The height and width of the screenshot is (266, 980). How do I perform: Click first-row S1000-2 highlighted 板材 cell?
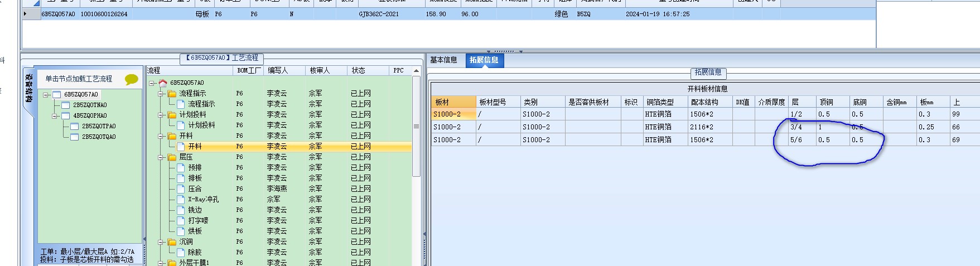coord(453,114)
